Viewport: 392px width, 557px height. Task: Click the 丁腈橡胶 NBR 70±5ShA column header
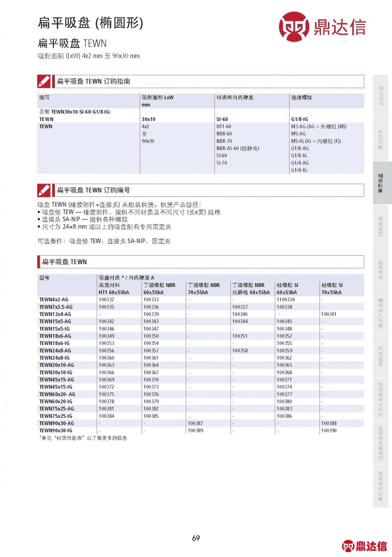point(204,289)
